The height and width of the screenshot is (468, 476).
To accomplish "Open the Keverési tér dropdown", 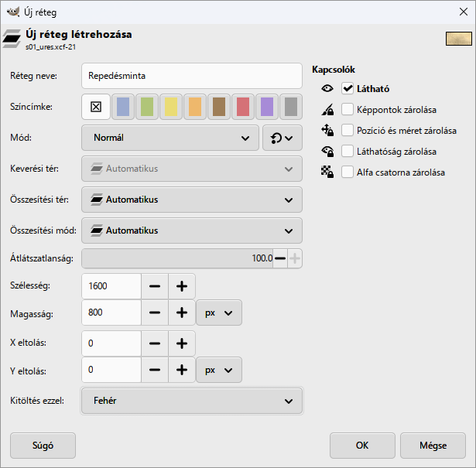I will pyautogui.click(x=192, y=169).
